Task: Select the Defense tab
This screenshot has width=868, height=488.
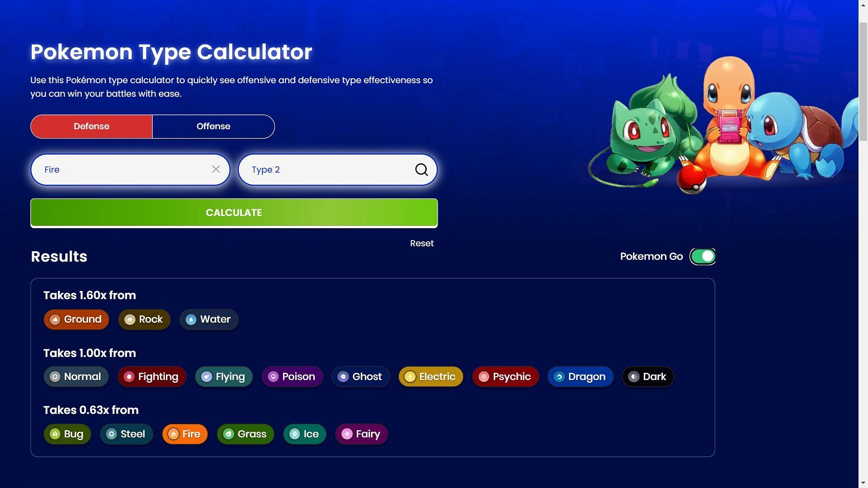Action: [91, 127]
